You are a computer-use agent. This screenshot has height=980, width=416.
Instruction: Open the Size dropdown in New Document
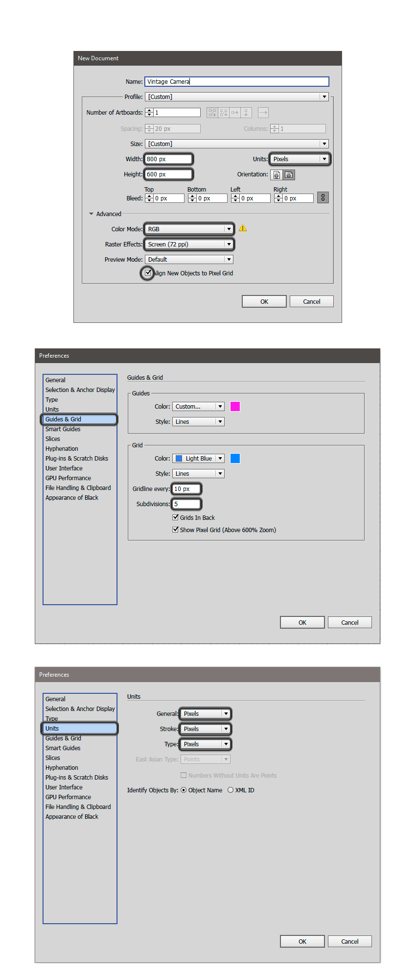tap(237, 144)
